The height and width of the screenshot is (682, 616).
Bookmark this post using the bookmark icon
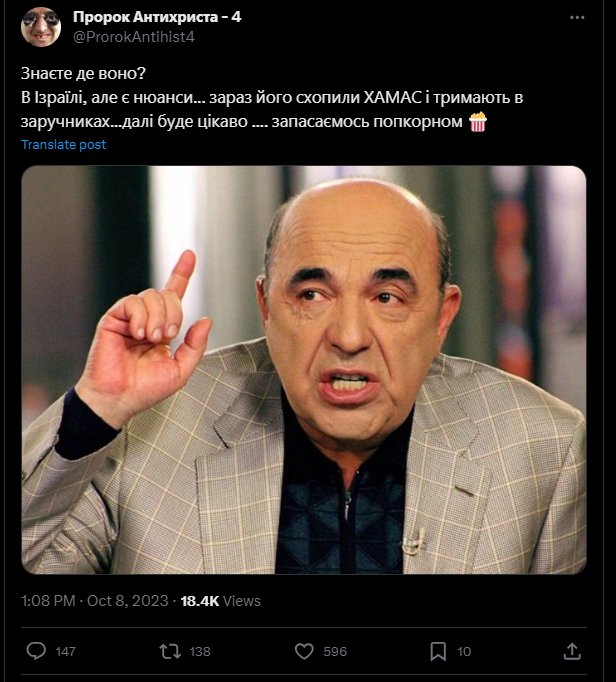click(x=437, y=651)
